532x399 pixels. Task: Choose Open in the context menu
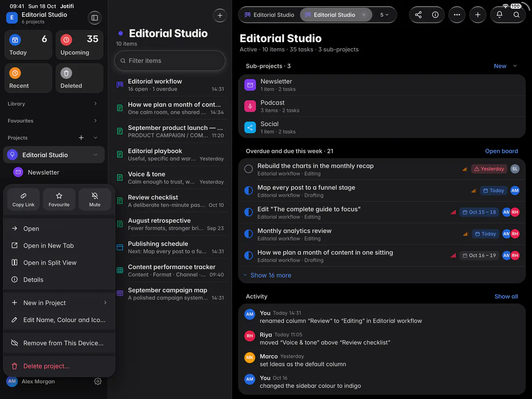[x=59, y=229]
